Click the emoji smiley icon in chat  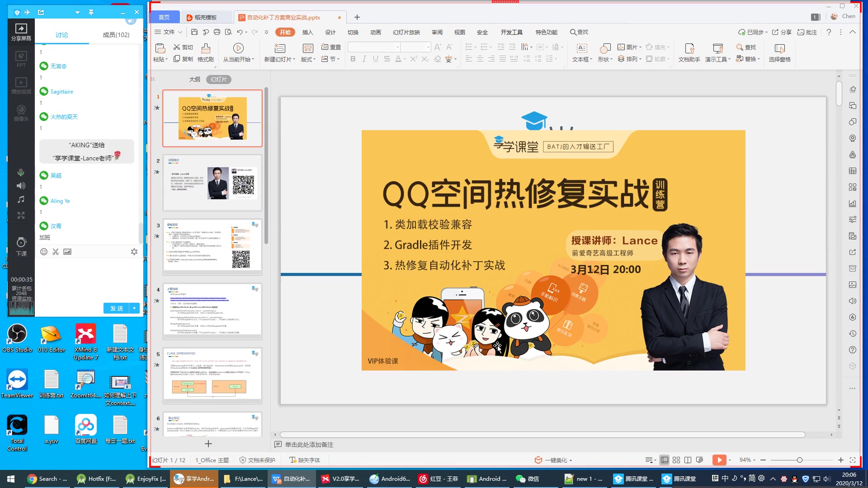coord(44,252)
